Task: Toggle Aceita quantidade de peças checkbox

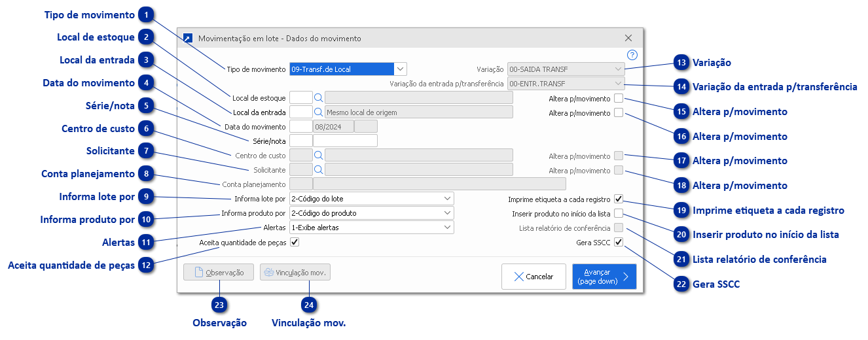Action: [295, 243]
